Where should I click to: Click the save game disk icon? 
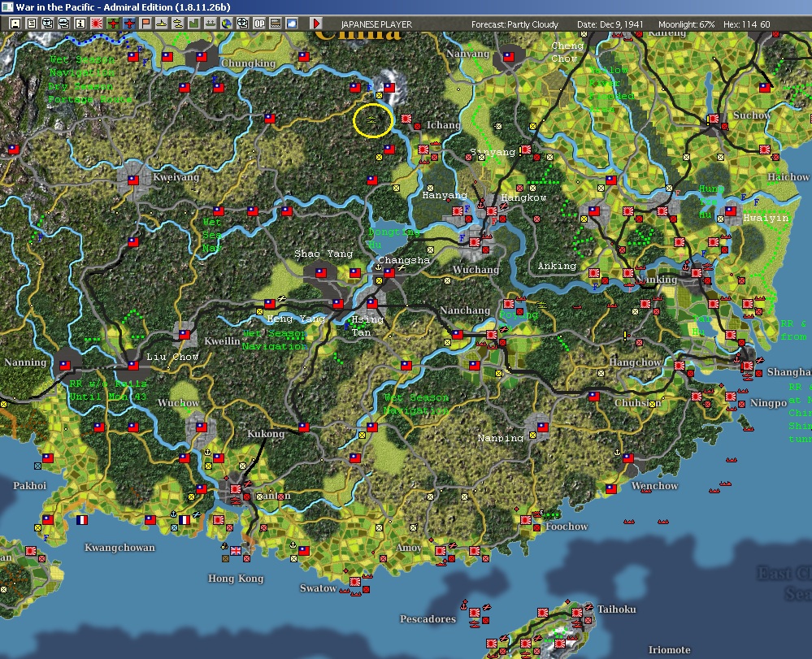15,24
